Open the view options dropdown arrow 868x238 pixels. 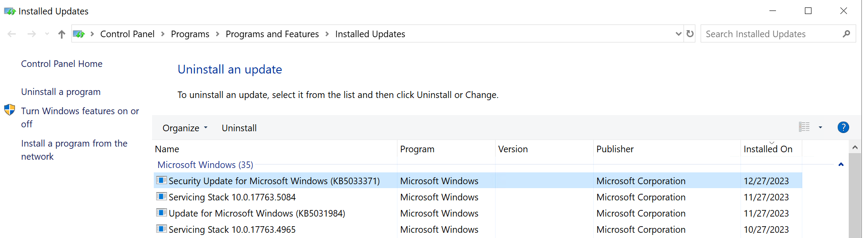click(820, 127)
